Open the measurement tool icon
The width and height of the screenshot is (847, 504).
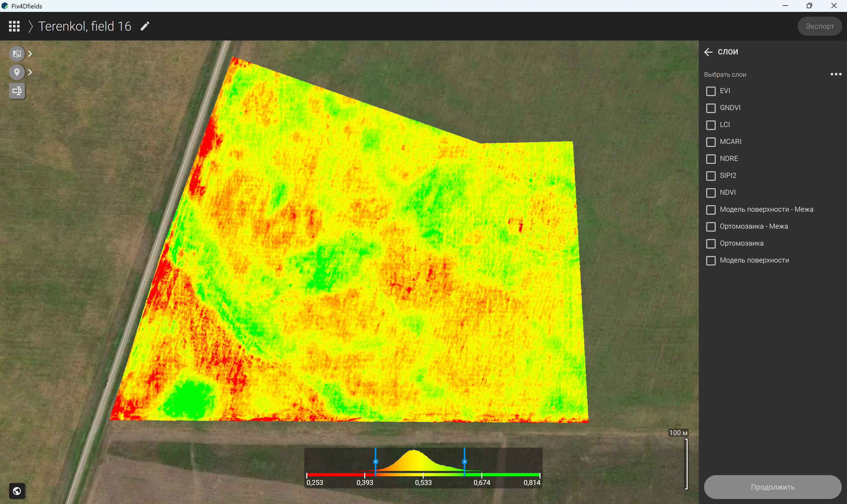(17, 91)
